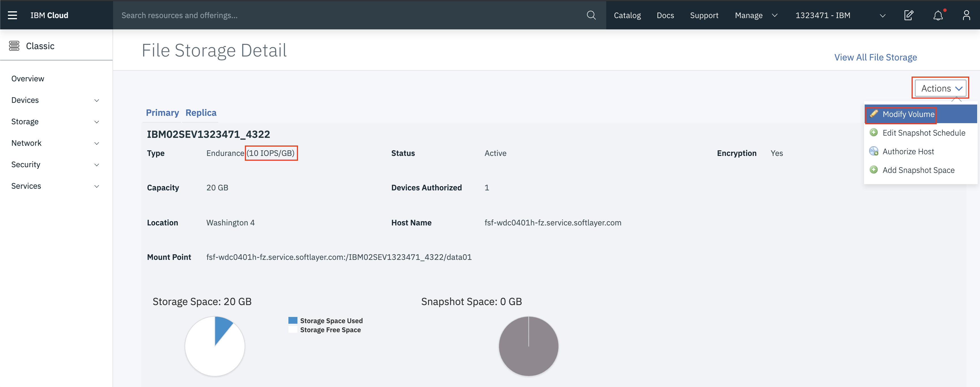Click the Add Snapshot Space plus icon
The image size is (980, 387).
(x=874, y=170)
